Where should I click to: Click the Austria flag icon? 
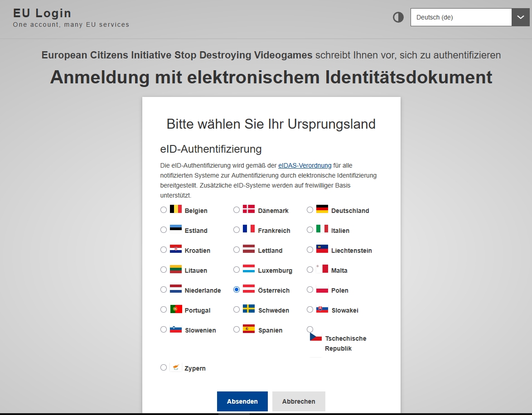pyautogui.click(x=249, y=289)
